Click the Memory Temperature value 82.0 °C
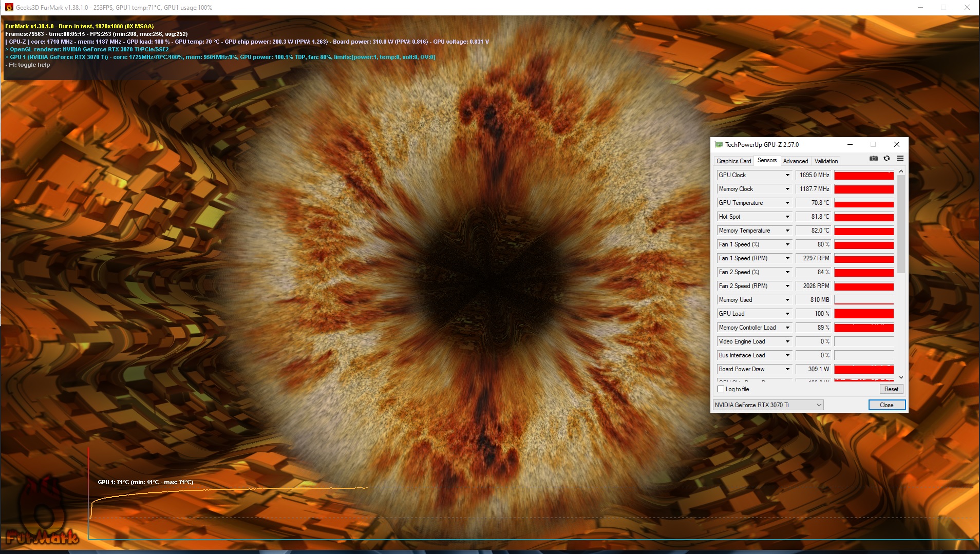This screenshot has height=554, width=980. pyautogui.click(x=814, y=231)
